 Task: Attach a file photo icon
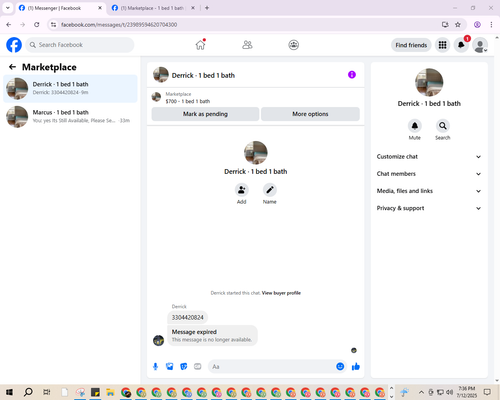[x=170, y=367]
